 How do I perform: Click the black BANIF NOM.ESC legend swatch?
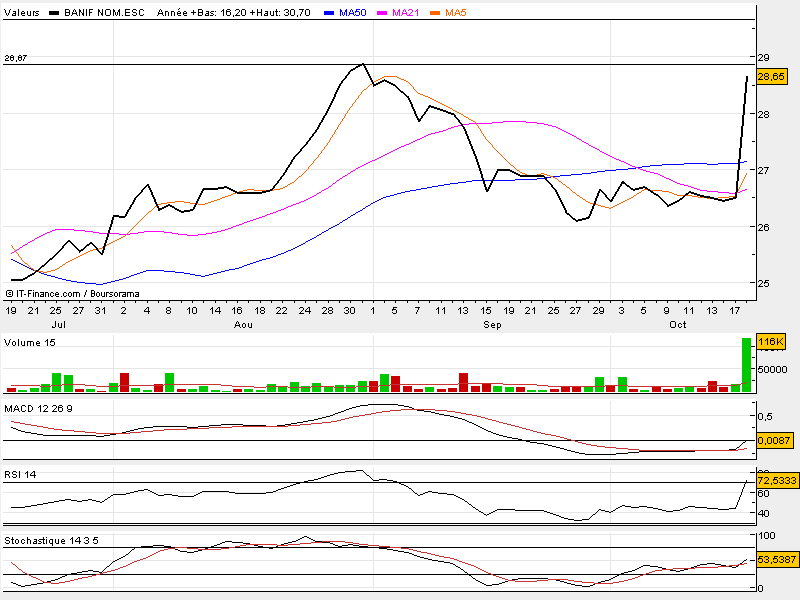tap(54, 13)
